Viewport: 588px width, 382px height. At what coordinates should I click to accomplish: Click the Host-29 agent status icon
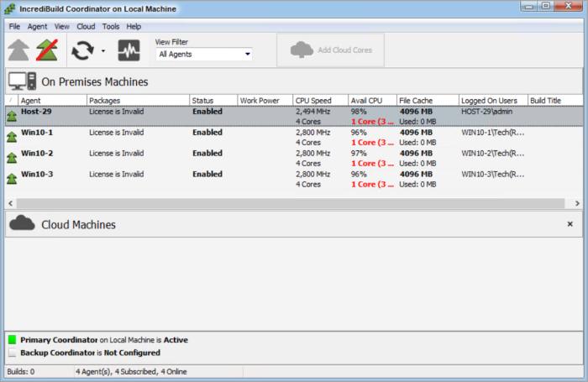coord(12,116)
